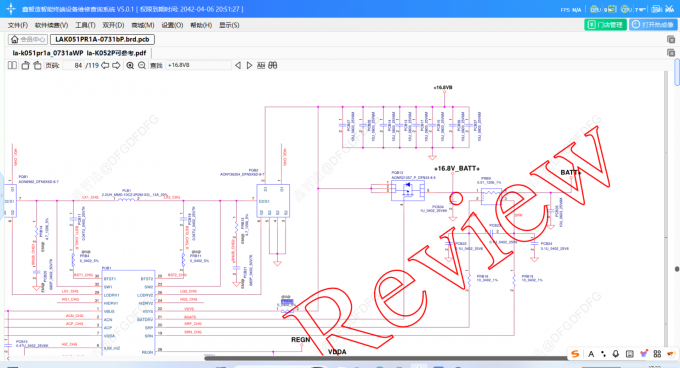Switch to LAK051PR1A-0731bP.brd.pcb tab
Viewport: 680px width, 368px height.
click(x=102, y=39)
